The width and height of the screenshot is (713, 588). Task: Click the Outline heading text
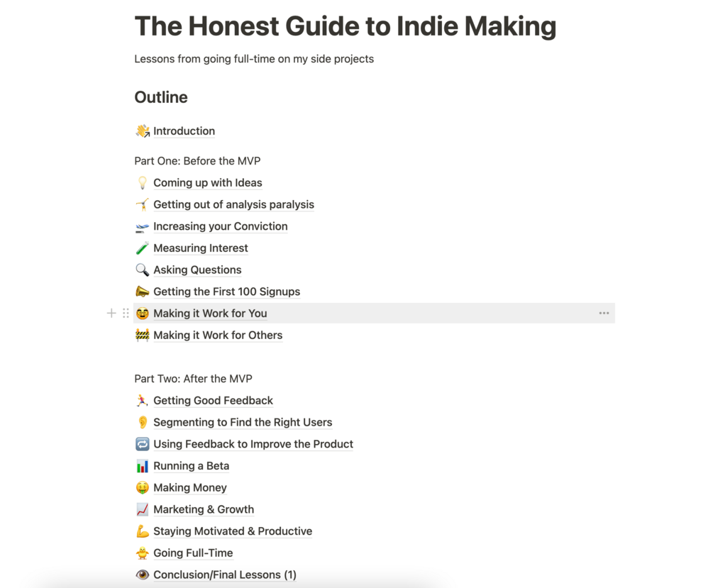(161, 97)
